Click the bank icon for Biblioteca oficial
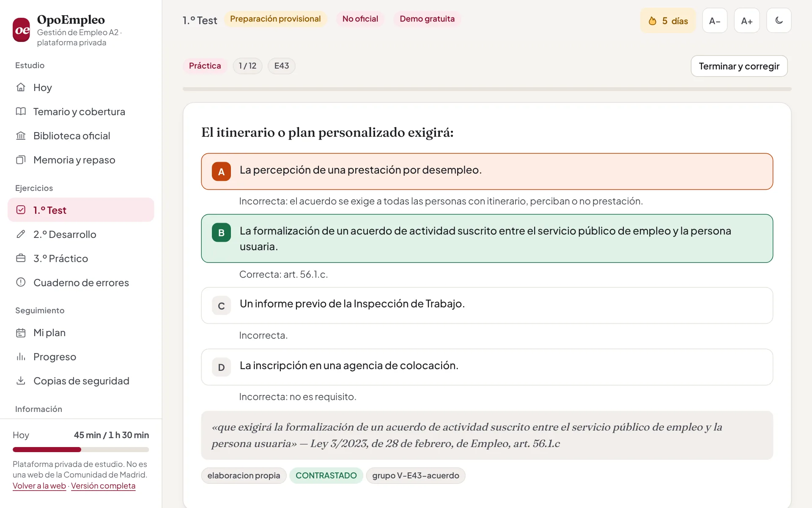This screenshot has height=508, width=812. 21,135
